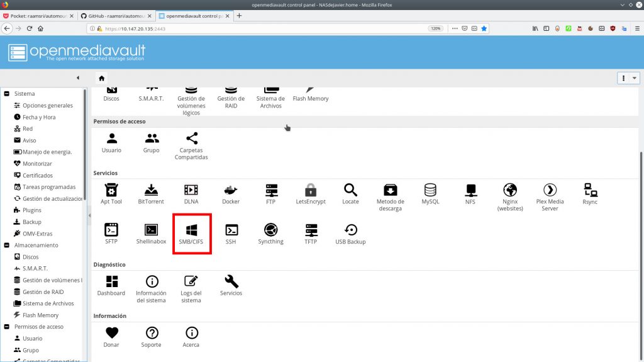Select Backup in the sidebar
This screenshot has height=362, width=644.
click(28, 222)
